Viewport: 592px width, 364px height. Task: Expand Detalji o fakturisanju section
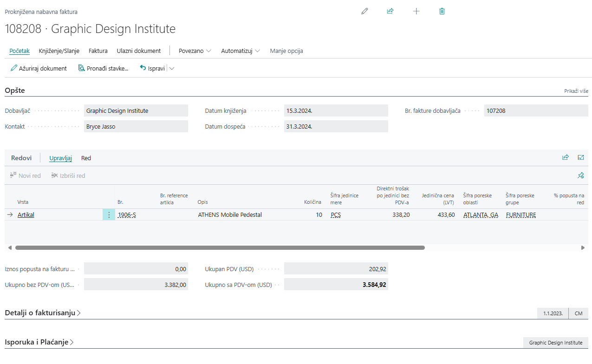(43, 313)
